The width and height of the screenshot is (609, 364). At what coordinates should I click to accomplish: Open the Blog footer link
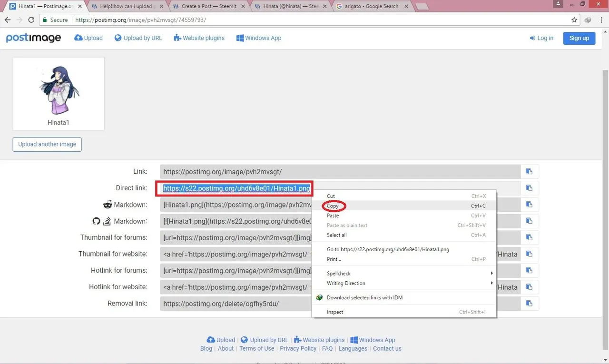tap(206, 348)
